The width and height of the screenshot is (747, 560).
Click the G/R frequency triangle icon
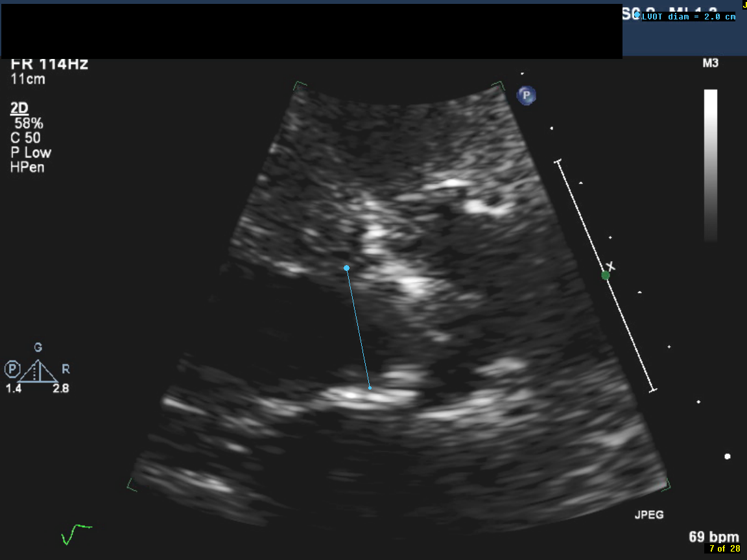[40, 371]
